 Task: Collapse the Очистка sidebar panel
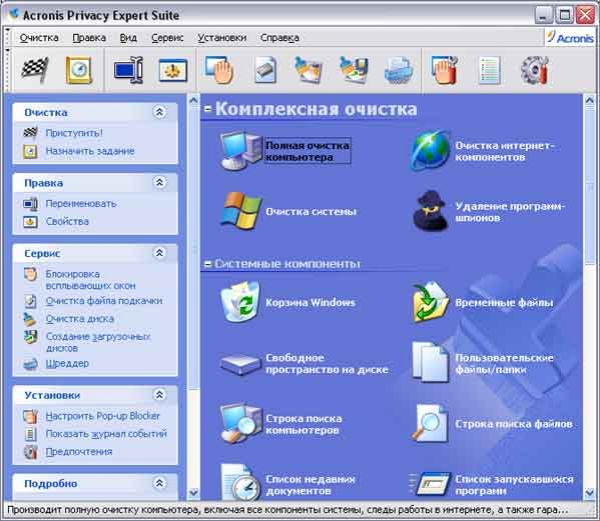coord(160,112)
